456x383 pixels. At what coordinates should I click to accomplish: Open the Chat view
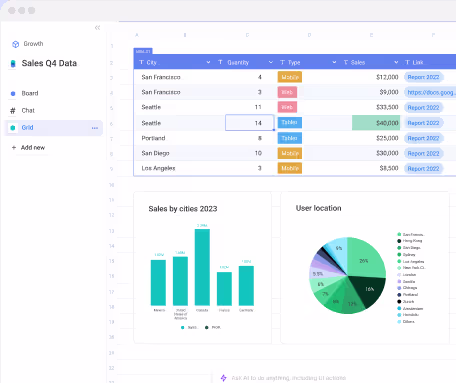[28, 110]
